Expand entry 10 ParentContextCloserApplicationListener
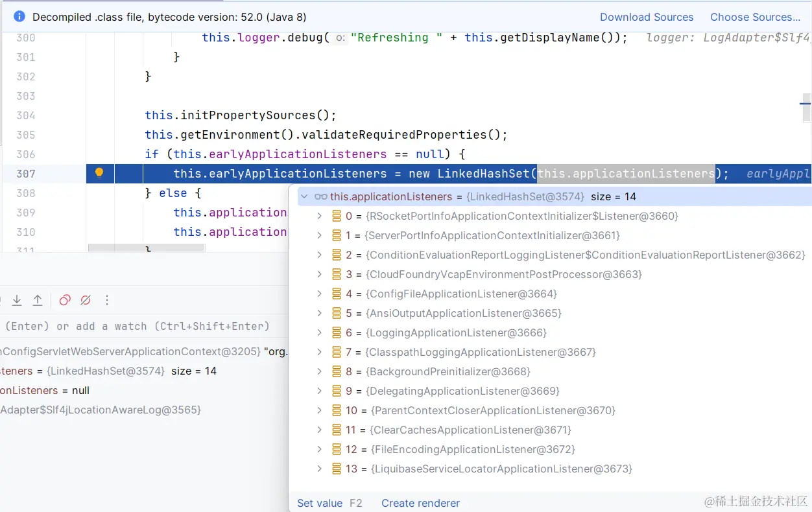812x512 pixels. tap(319, 410)
